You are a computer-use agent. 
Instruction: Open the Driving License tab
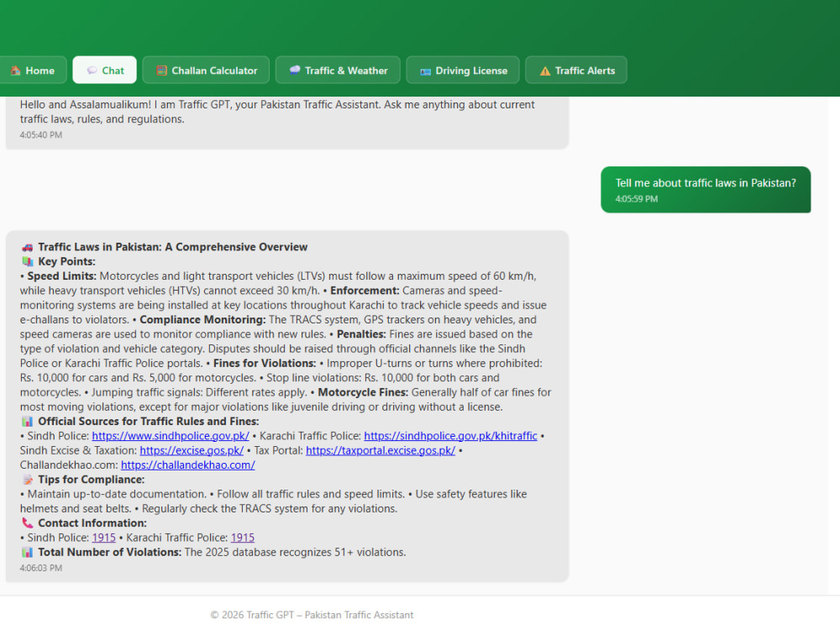coord(463,71)
